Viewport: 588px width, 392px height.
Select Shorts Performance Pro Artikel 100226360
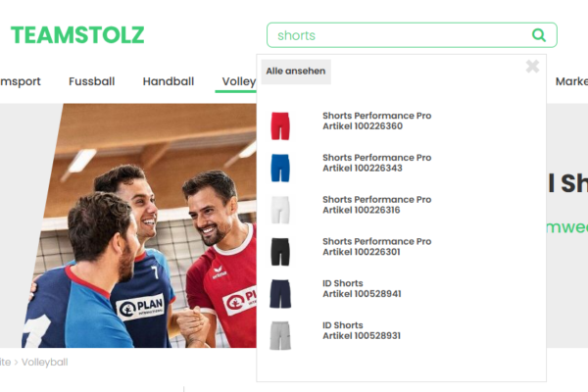pyautogui.click(x=377, y=121)
